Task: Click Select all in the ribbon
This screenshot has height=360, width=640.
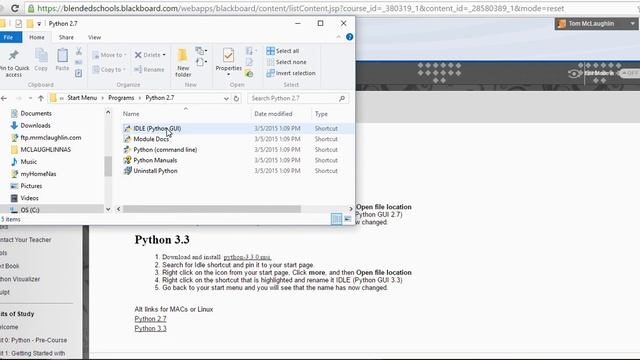Action: pyautogui.click(x=283, y=51)
